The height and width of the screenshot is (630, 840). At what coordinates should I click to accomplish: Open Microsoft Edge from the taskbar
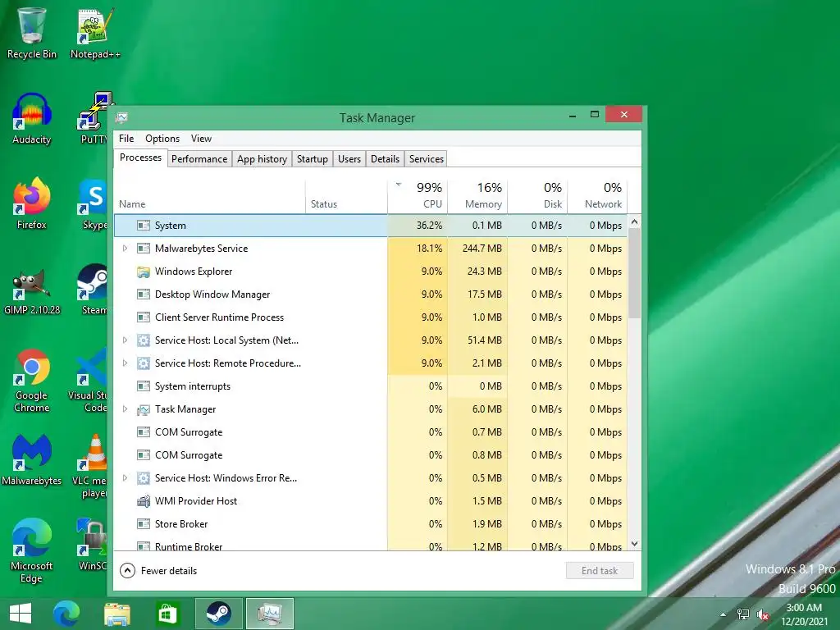66,614
